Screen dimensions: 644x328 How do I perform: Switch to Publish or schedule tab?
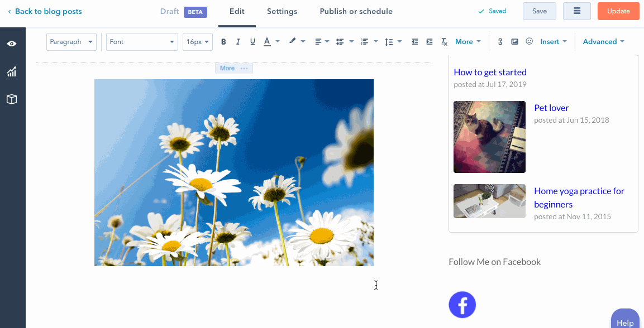[356, 12]
